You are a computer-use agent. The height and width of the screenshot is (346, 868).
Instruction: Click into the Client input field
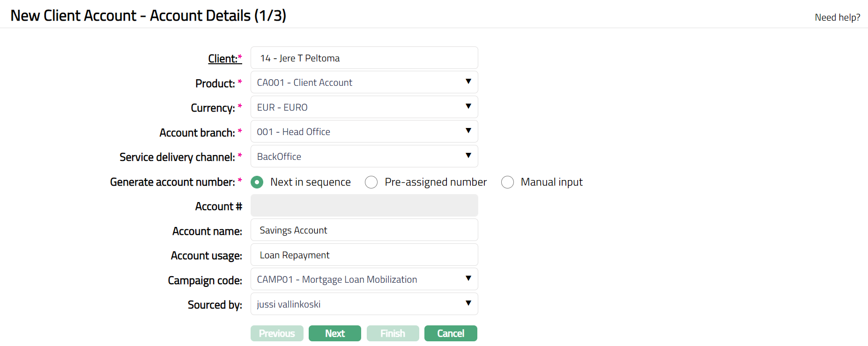364,58
